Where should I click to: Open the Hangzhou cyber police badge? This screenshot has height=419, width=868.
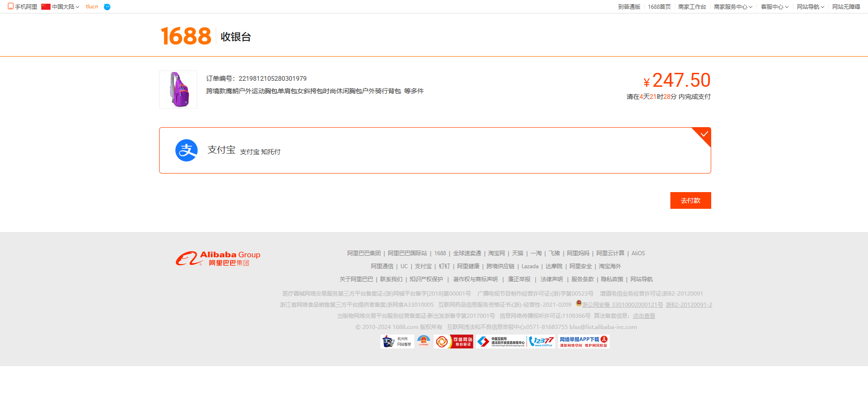pyautogui.click(x=397, y=342)
